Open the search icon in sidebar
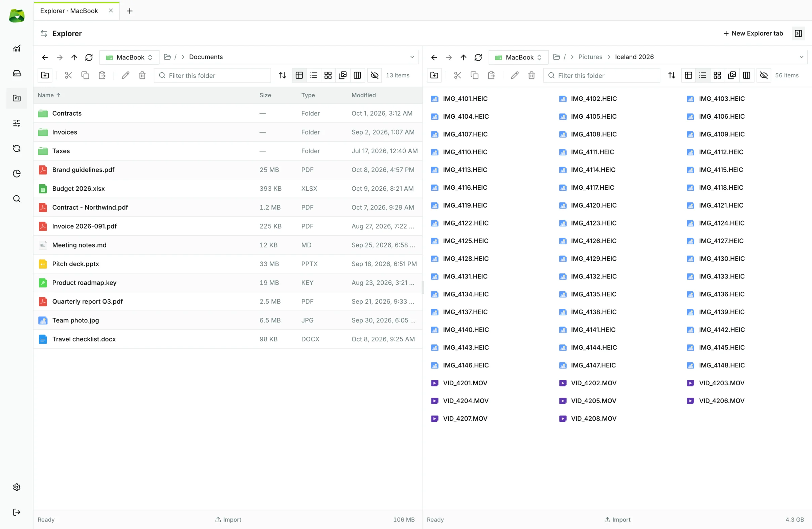The height and width of the screenshot is (529, 812). (17, 199)
